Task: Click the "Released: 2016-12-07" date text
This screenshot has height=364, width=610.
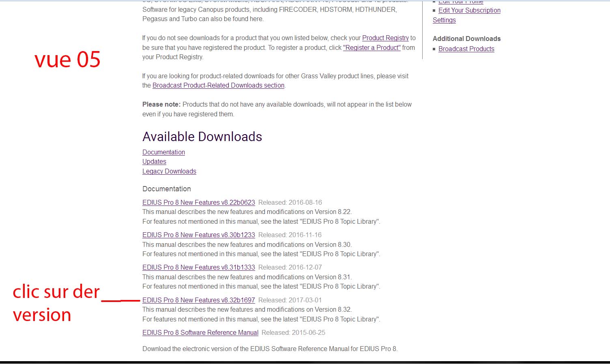Action: coord(290,267)
